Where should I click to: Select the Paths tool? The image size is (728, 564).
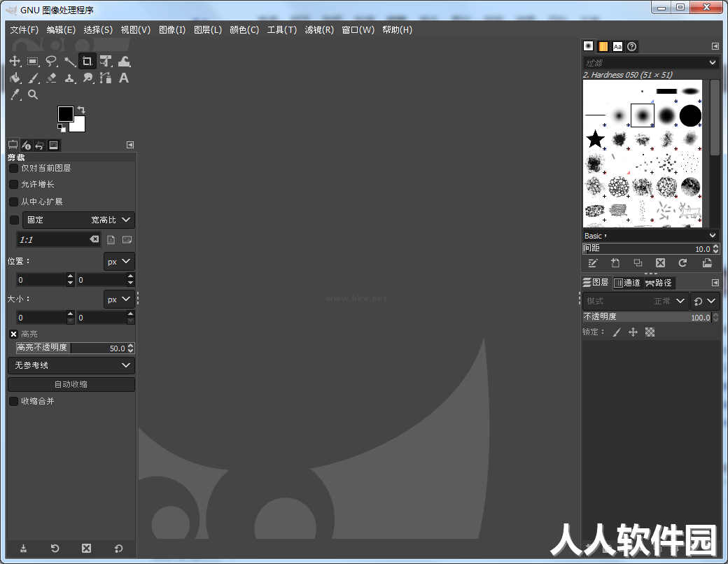point(106,78)
